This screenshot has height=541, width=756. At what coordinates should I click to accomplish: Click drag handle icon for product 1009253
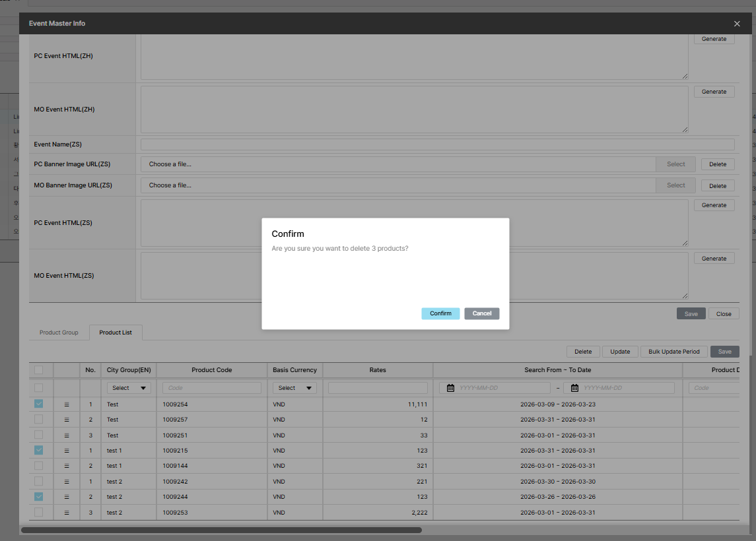pyautogui.click(x=67, y=513)
